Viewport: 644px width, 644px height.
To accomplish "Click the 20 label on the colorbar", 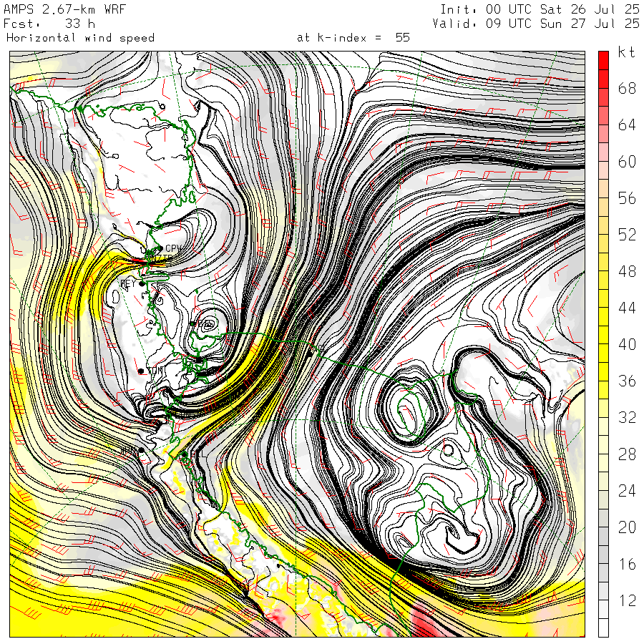I will point(627,527).
